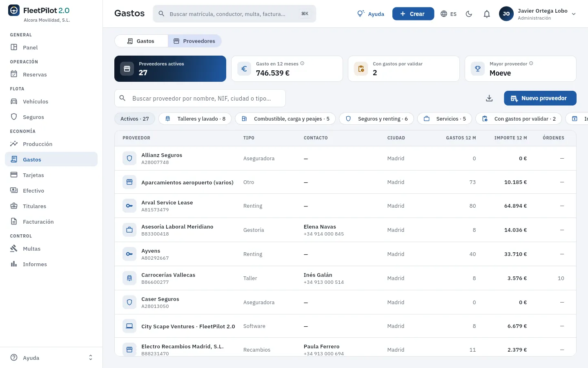Click City Scape Ventures laptop icon
Viewport: 588px width, 368px height.
click(x=129, y=326)
